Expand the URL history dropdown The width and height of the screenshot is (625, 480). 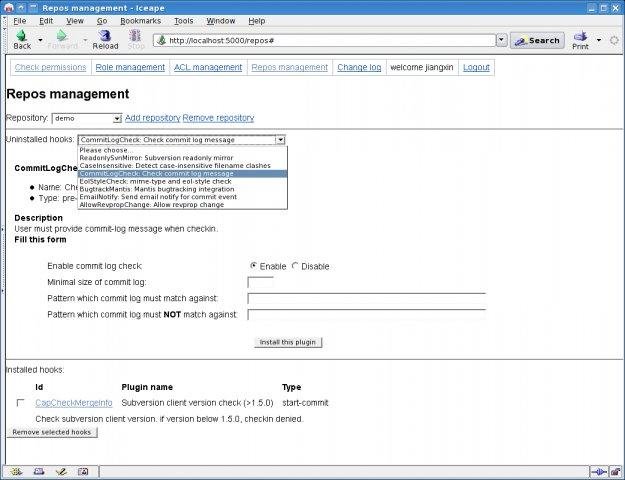[501, 40]
